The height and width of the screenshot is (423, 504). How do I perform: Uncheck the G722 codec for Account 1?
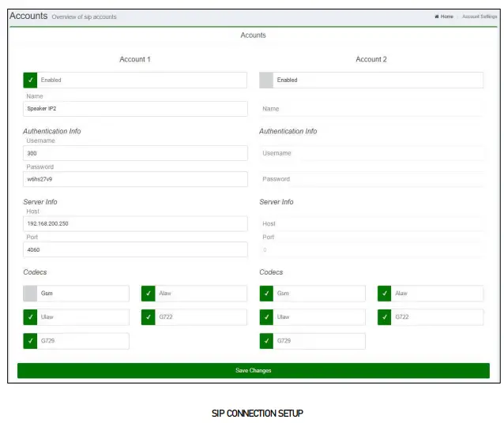click(149, 317)
